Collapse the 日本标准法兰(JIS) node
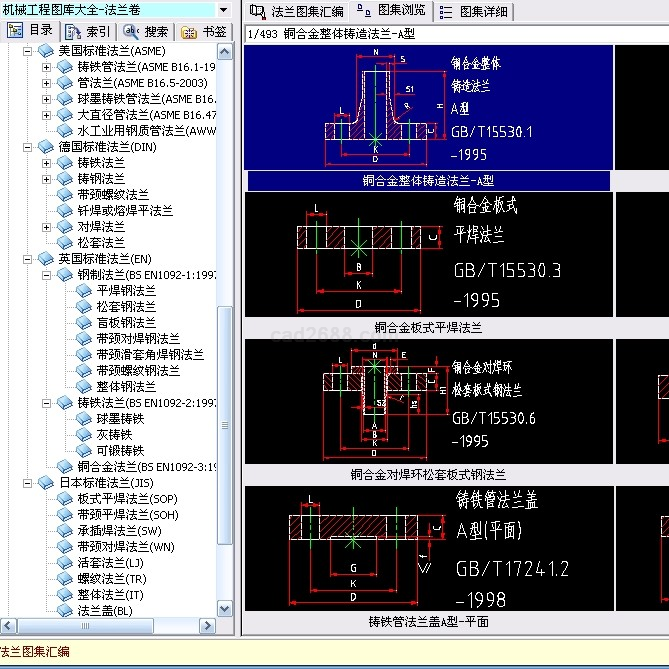Image resolution: width=669 pixels, height=669 pixels. tap(28, 482)
